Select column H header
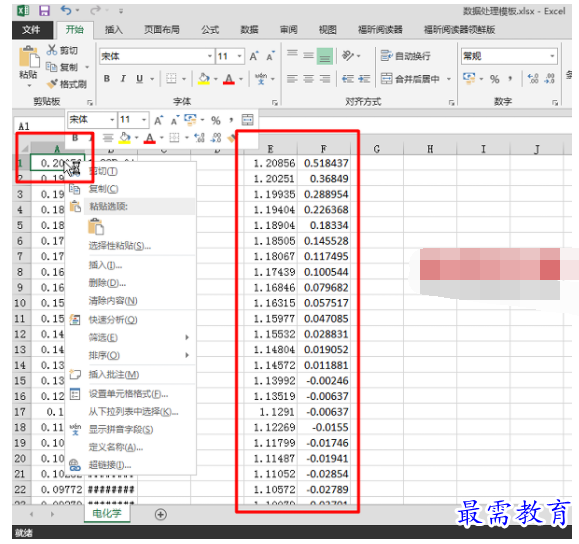Screen dimensions: 579x544 tap(430, 149)
